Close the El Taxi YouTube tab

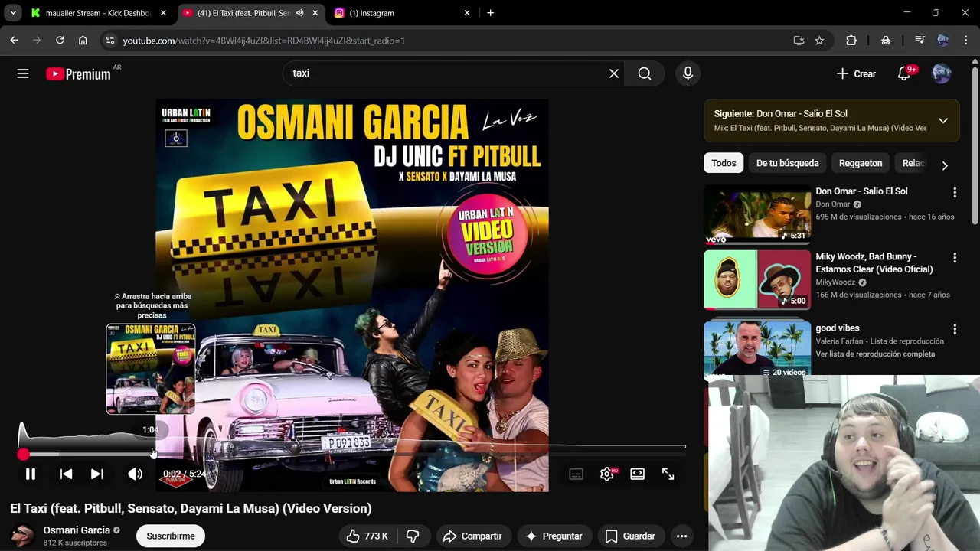[x=315, y=13]
